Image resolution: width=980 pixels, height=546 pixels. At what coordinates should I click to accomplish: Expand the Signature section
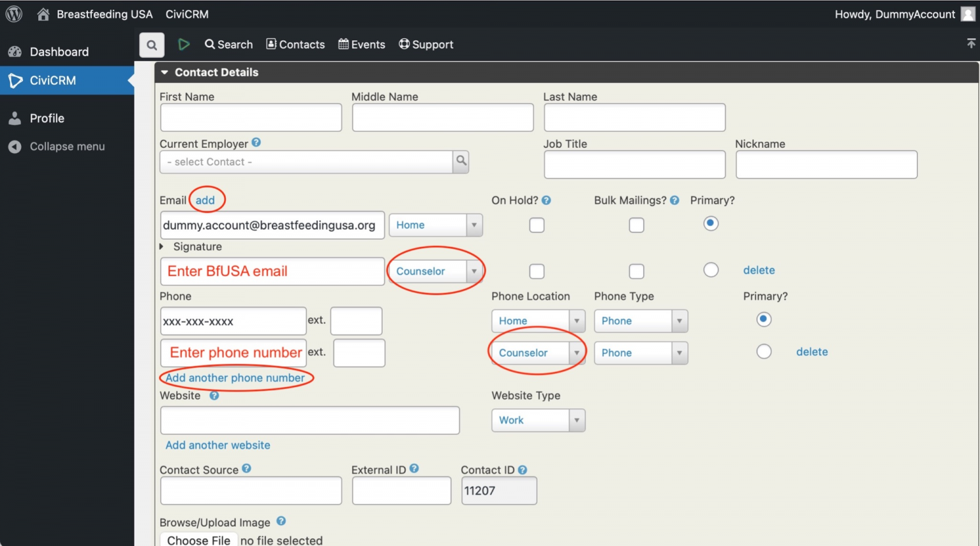pos(161,246)
